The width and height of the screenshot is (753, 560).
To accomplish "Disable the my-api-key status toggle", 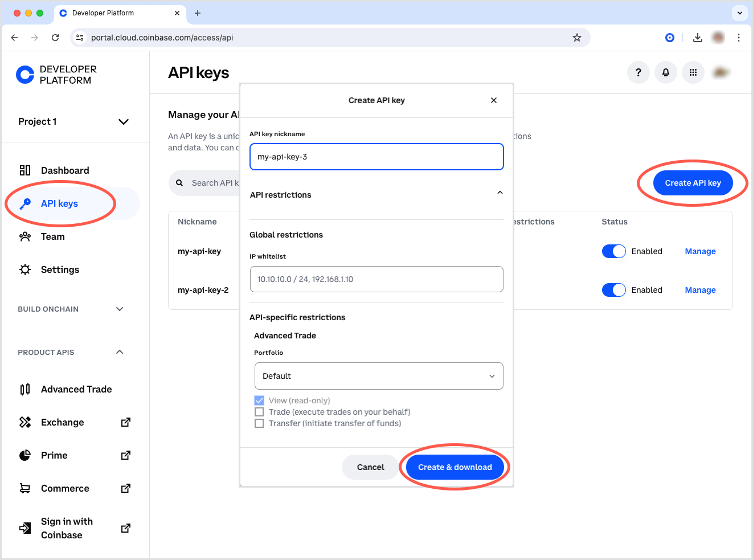I will tap(613, 251).
